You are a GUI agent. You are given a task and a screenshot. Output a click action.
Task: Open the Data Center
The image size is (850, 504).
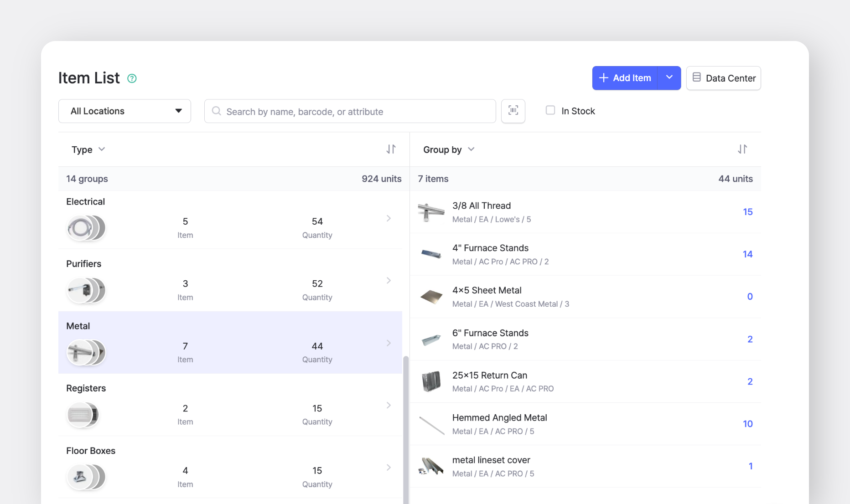tap(723, 78)
